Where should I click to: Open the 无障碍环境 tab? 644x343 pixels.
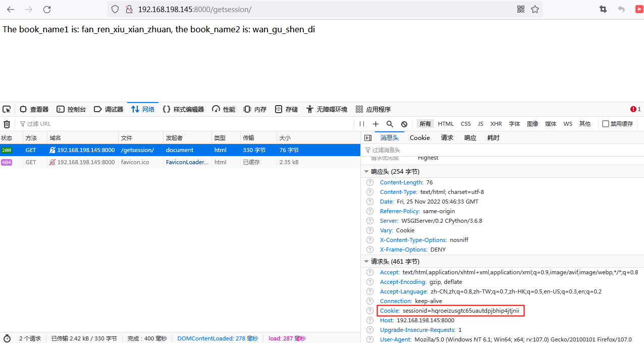click(327, 109)
